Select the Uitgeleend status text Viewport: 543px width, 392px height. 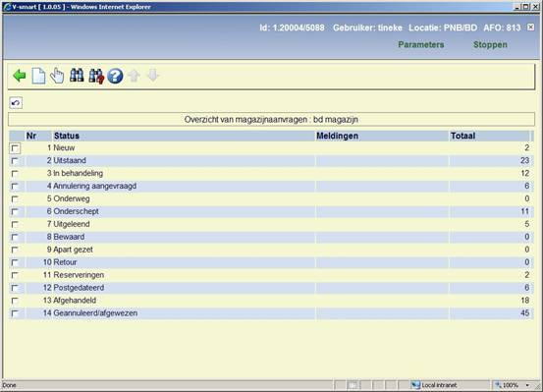point(72,224)
